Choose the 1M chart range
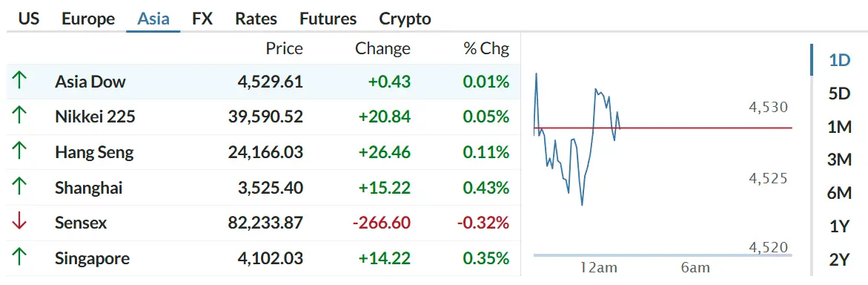868x285 pixels. pos(839,127)
